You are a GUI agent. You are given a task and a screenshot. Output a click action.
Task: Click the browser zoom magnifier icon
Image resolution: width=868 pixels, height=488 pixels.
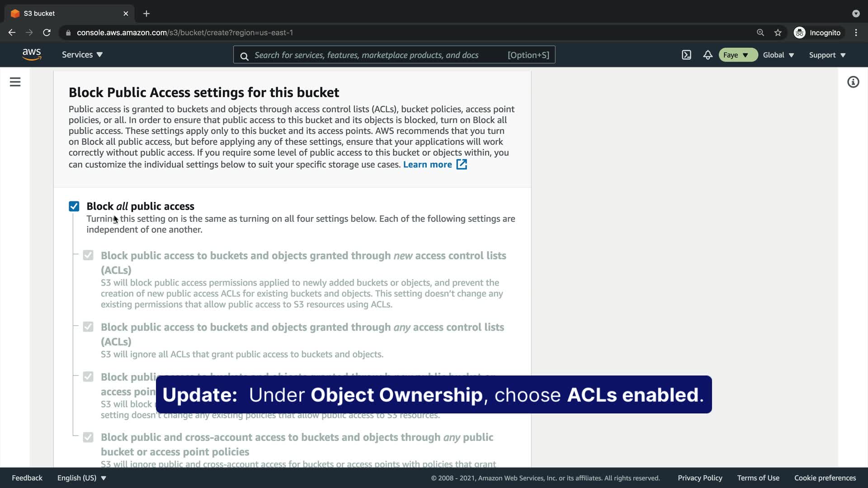tap(760, 33)
